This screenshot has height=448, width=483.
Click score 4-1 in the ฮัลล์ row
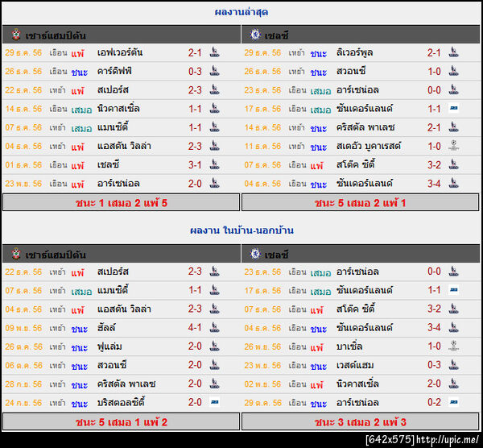pyautogui.click(x=195, y=327)
